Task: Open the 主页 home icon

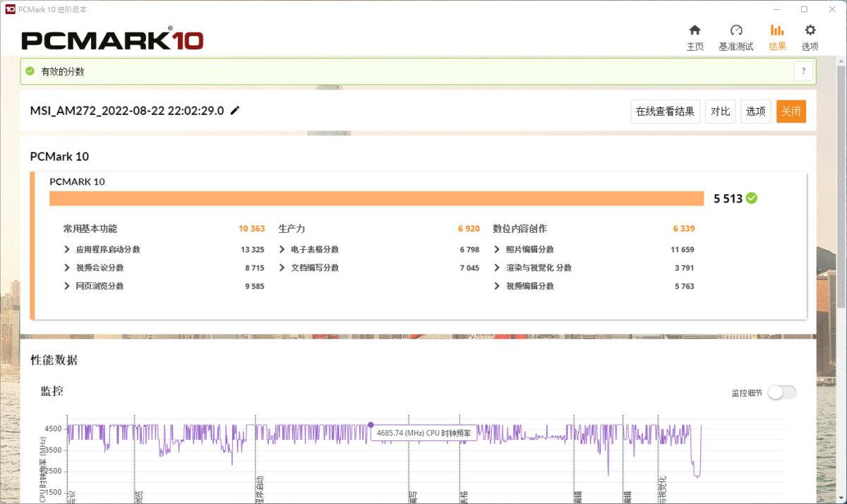Action: tap(695, 30)
